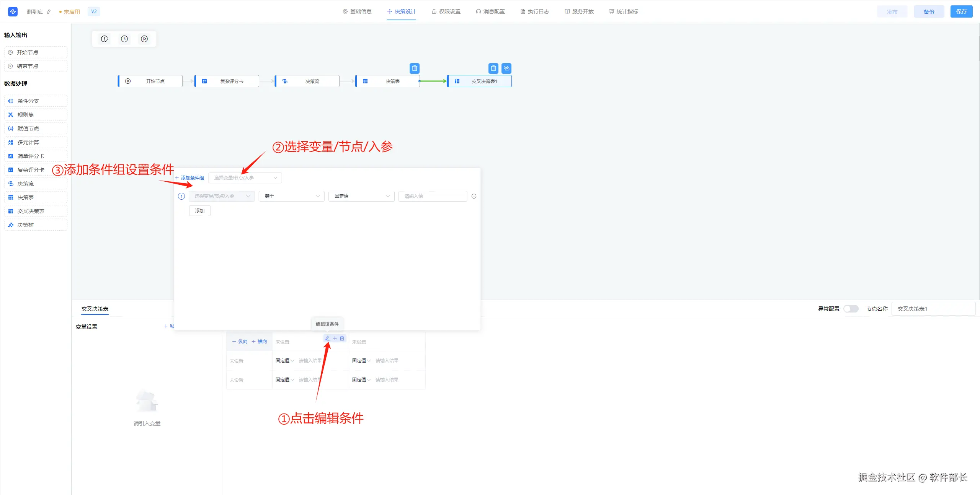Image resolution: width=980 pixels, height=495 pixels.
Task: Click the copy icon above 交叉决策表1 node
Action: click(506, 68)
